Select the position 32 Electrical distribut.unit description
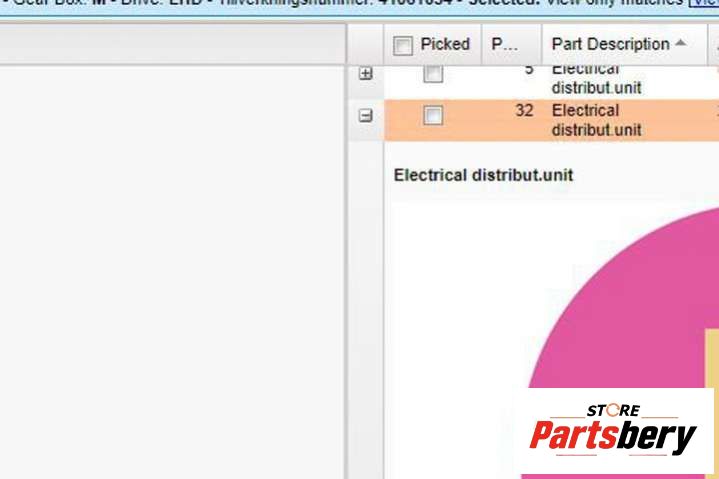 click(x=596, y=120)
